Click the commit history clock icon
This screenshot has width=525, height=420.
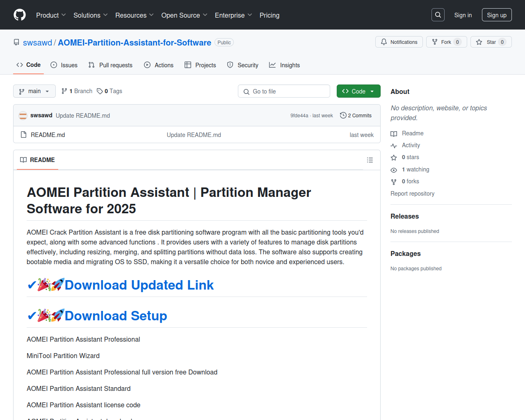click(343, 115)
